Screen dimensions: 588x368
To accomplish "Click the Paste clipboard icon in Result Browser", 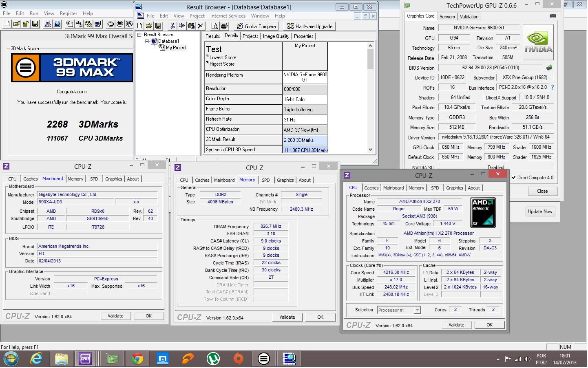I will [191, 26].
